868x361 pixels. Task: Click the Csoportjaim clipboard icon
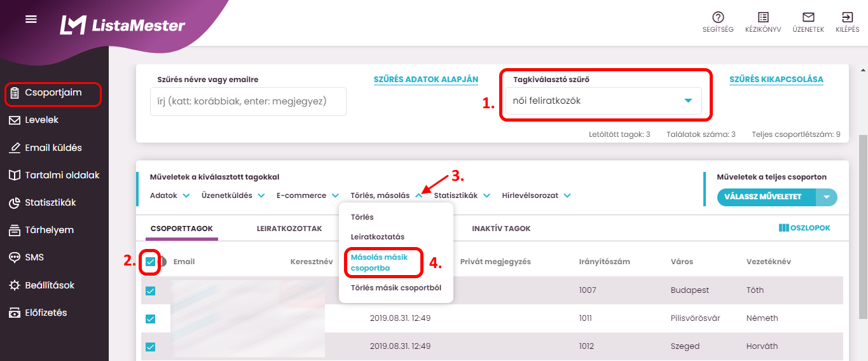pyautogui.click(x=15, y=93)
